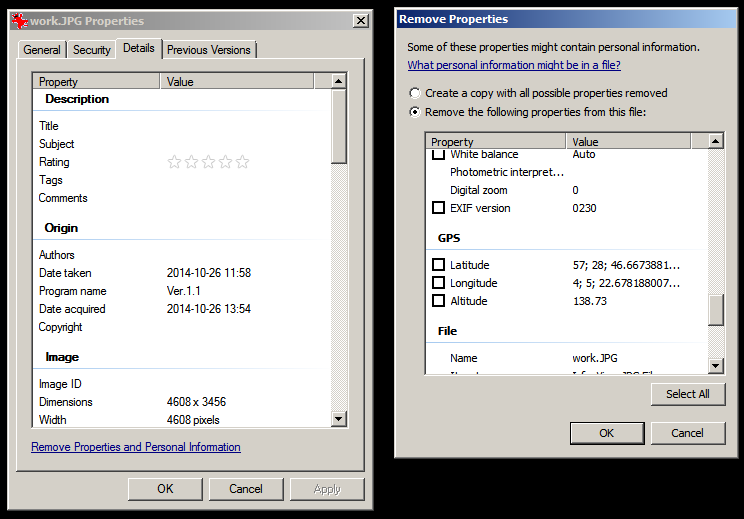The width and height of the screenshot is (744, 519).
Task: Select Date taken value 2014-10-26 11:58
Action: pos(209,273)
